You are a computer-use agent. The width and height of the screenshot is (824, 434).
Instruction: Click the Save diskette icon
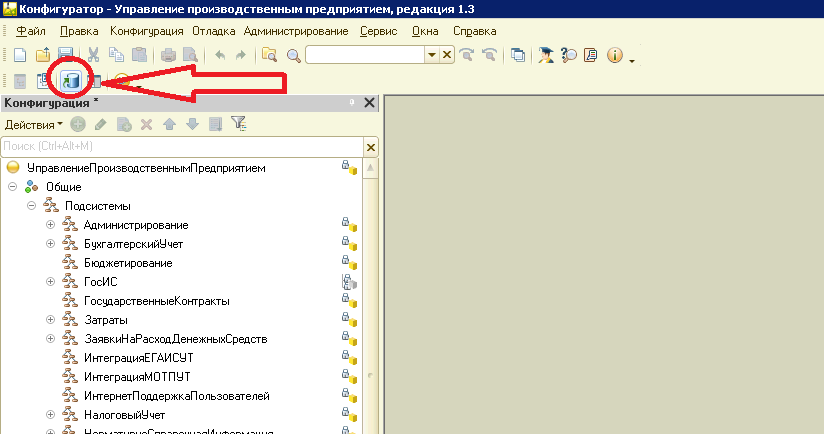pos(66,55)
